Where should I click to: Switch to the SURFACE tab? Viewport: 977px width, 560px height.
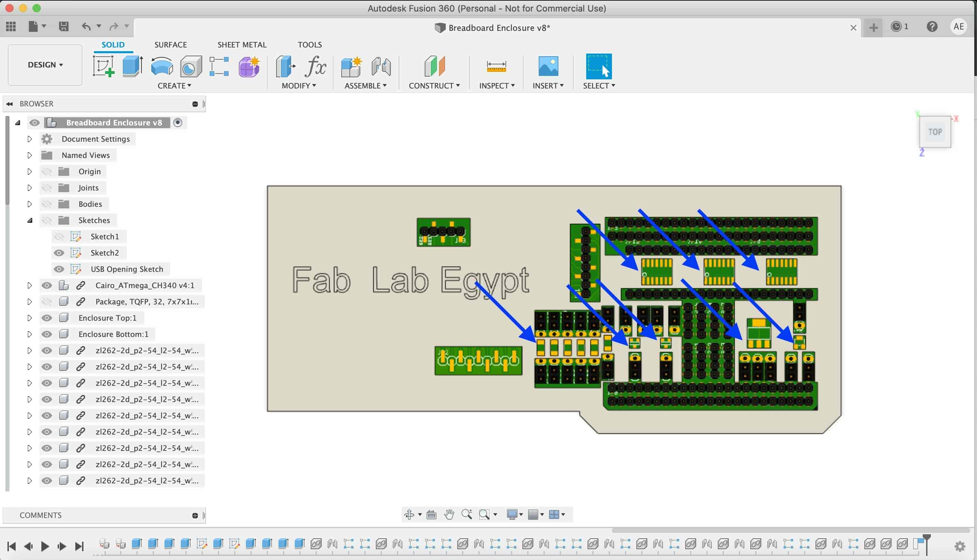pos(170,45)
